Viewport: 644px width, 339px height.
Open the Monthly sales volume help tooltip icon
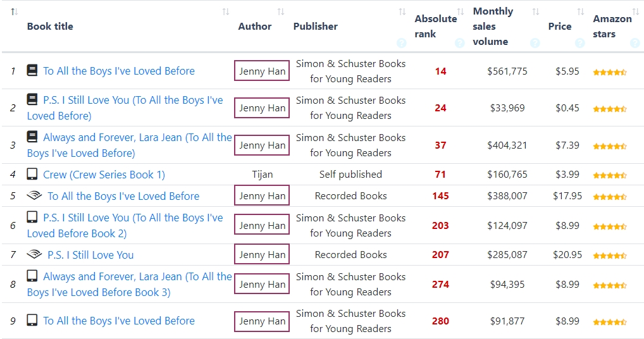pyautogui.click(x=535, y=43)
